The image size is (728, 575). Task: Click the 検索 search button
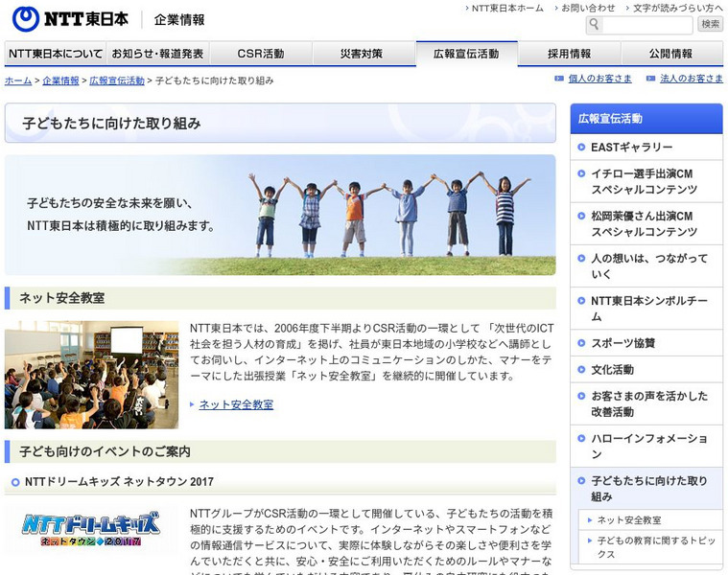711,24
